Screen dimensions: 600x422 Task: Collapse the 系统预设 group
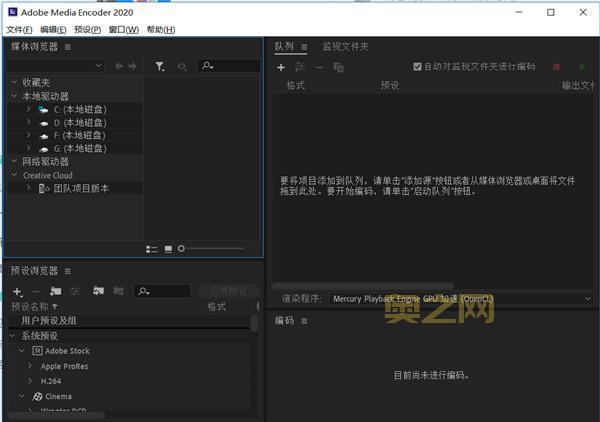pyautogui.click(x=13, y=336)
